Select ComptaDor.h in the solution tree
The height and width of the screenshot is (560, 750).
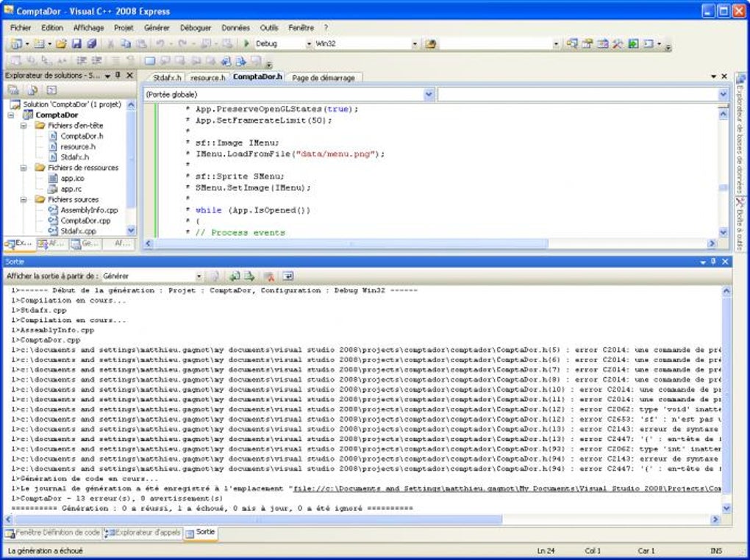[x=82, y=136]
